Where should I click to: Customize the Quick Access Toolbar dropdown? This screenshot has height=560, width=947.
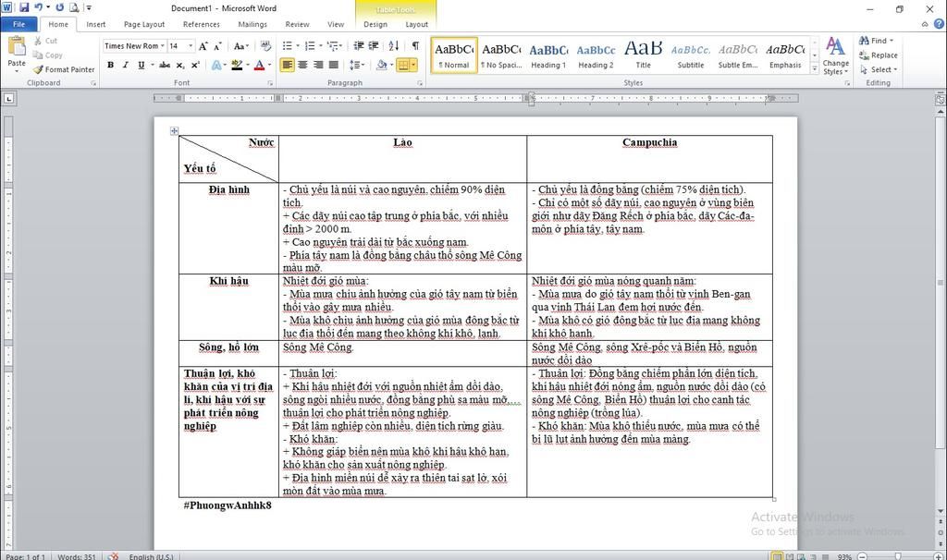click(x=89, y=7)
